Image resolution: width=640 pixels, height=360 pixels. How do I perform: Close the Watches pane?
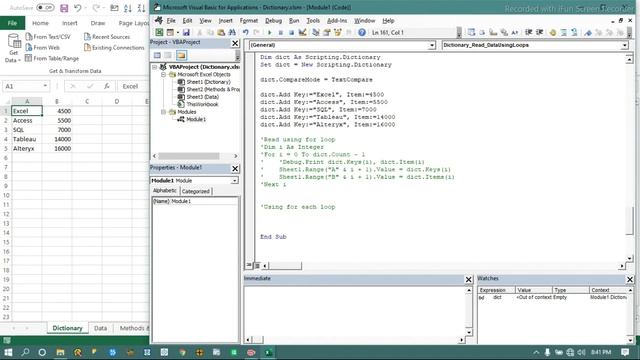[630, 279]
